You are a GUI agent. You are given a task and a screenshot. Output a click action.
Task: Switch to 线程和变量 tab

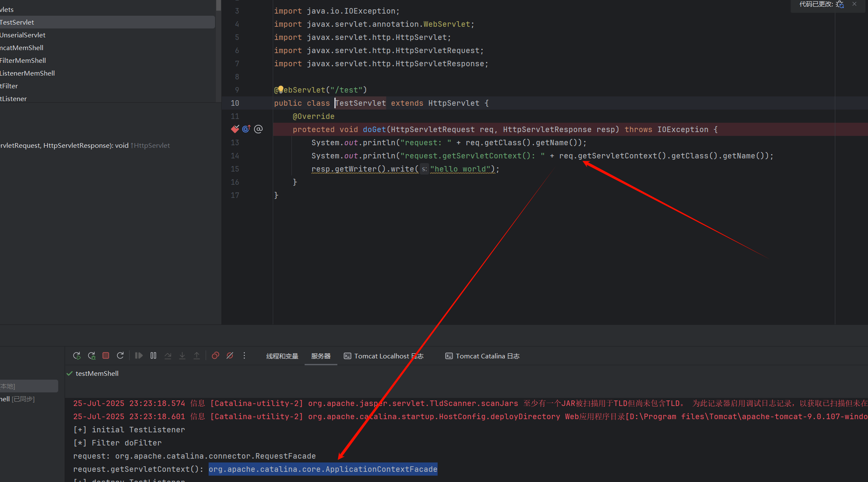[282, 356]
